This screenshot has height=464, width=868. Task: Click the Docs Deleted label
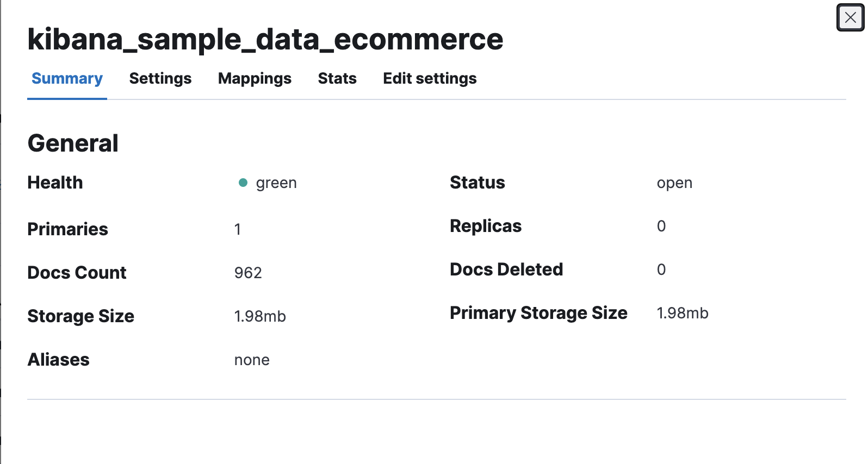(506, 269)
